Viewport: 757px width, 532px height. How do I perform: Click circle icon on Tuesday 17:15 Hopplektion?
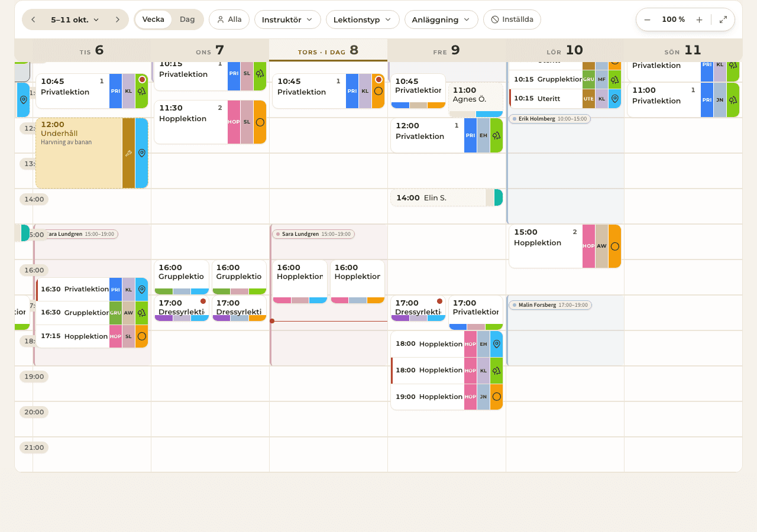coord(141,336)
